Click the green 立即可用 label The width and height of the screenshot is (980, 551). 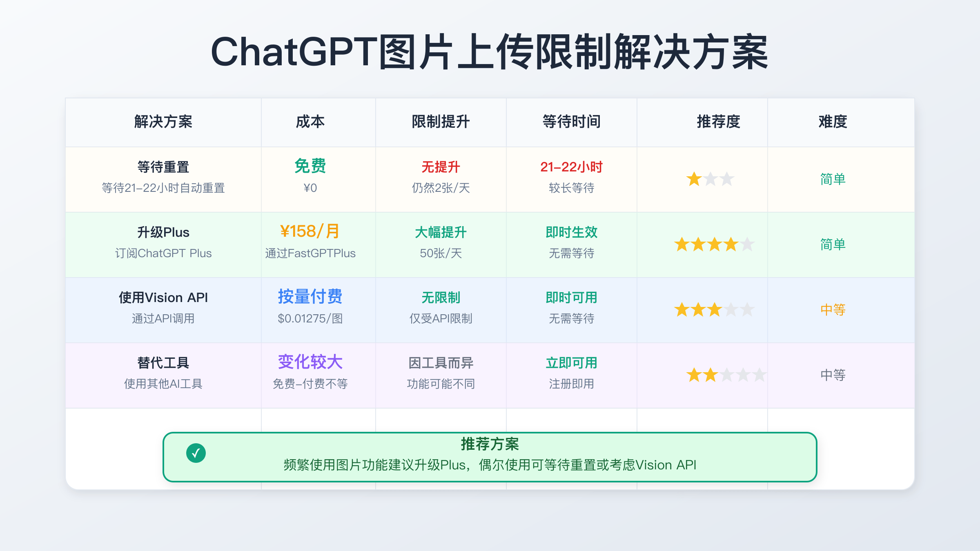coord(572,363)
